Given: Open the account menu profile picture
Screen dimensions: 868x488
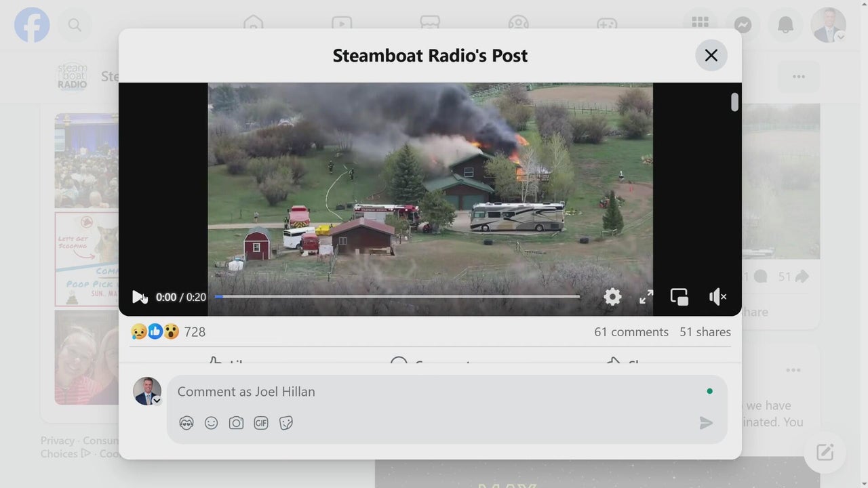Looking at the screenshot, I should (x=828, y=25).
